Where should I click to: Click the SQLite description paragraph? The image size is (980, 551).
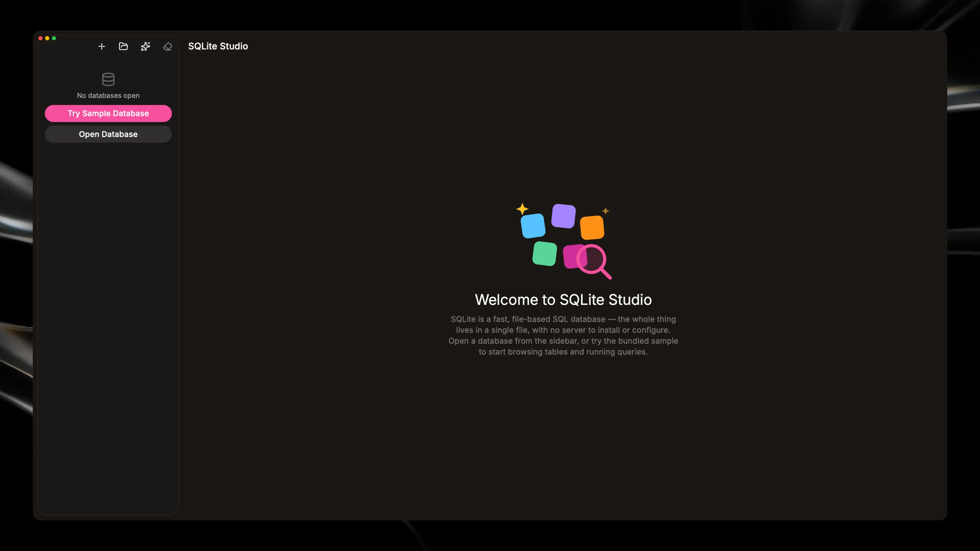click(x=563, y=335)
